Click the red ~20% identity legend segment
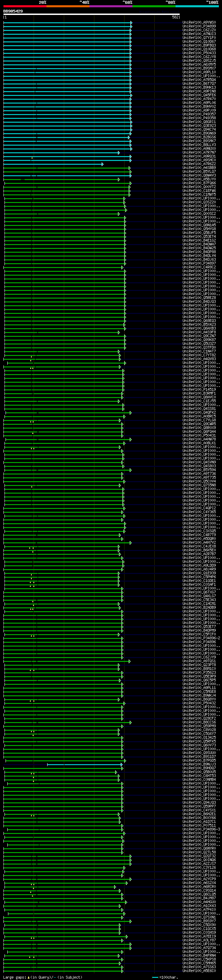222x980 pixels. pos(25,7)
